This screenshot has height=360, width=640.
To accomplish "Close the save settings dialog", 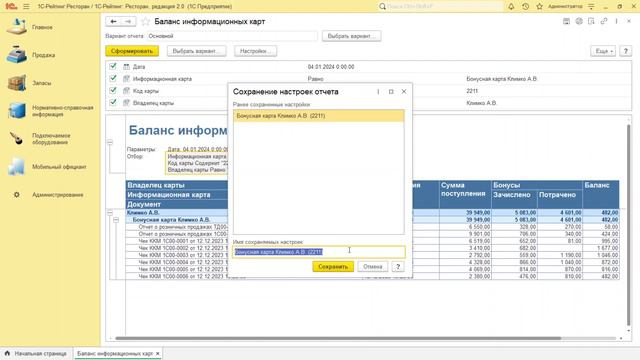I will coord(404,92).
